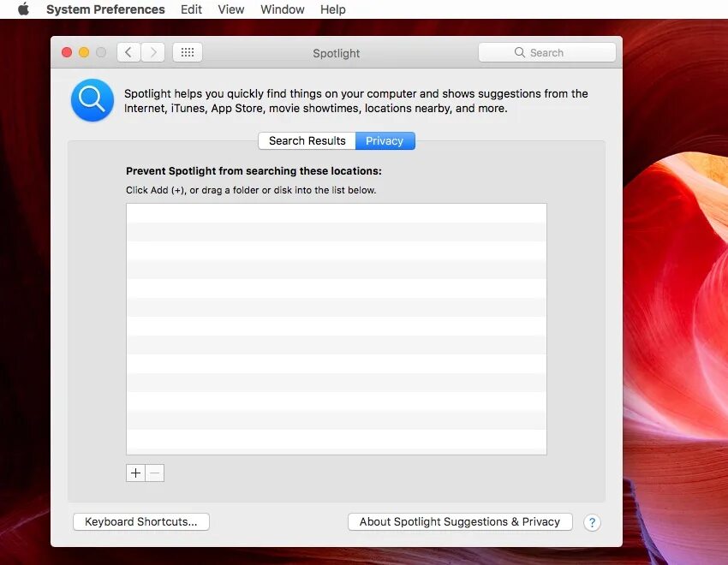This screenshot has width=728, height=565.
Task: Click the magnifier icon in search field
Action: tap(520, 52)
